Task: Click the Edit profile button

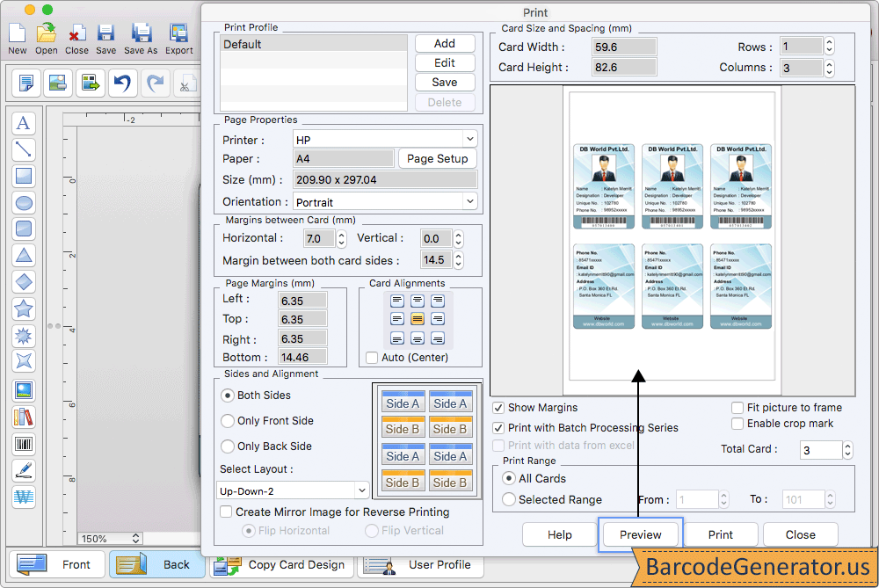Action: [445, 62]
